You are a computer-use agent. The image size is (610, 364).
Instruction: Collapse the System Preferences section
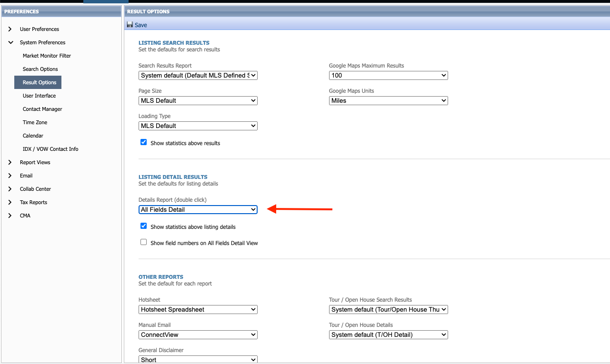pyautogui.click(x=10, y=42)
